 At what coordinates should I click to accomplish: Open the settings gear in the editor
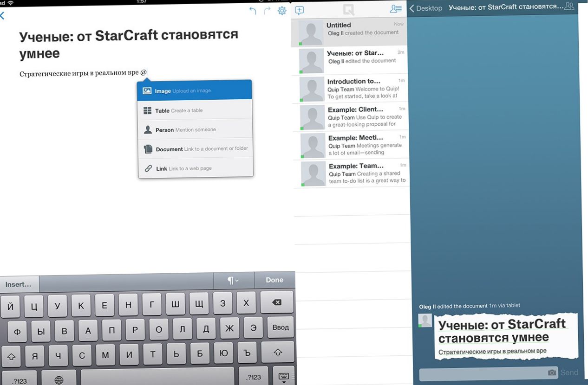tap(282, 10)
